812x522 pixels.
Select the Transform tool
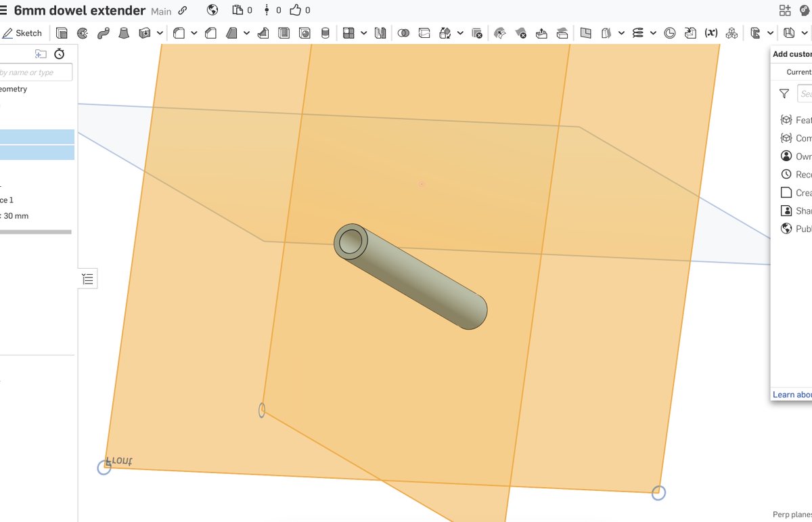click(x=445, y=32)
